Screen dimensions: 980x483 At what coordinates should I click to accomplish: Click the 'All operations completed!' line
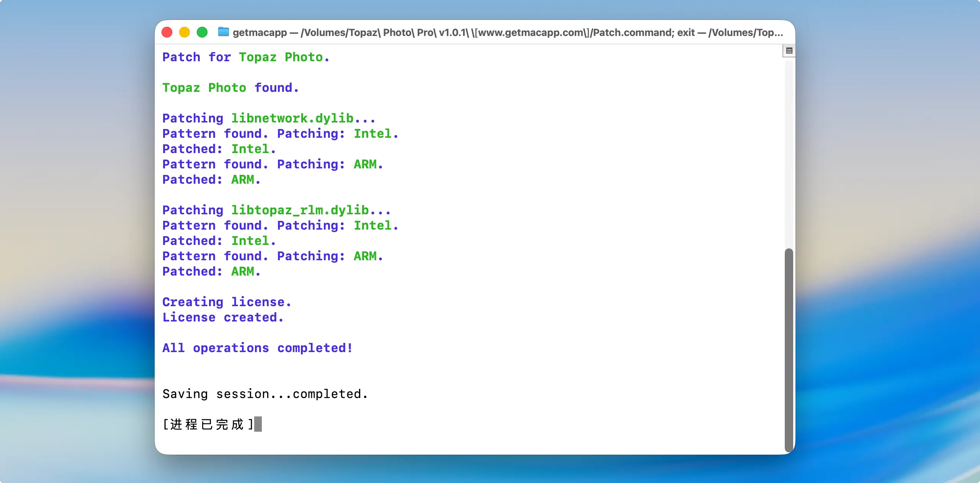(257, 348)
